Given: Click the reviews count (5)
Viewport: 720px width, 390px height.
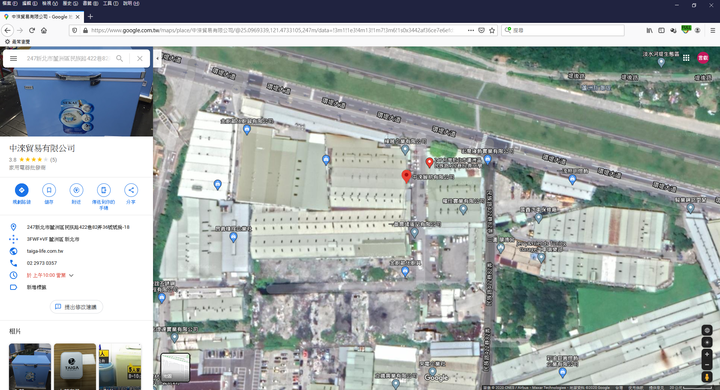Looking at the screenshot, I should point(53,160).
